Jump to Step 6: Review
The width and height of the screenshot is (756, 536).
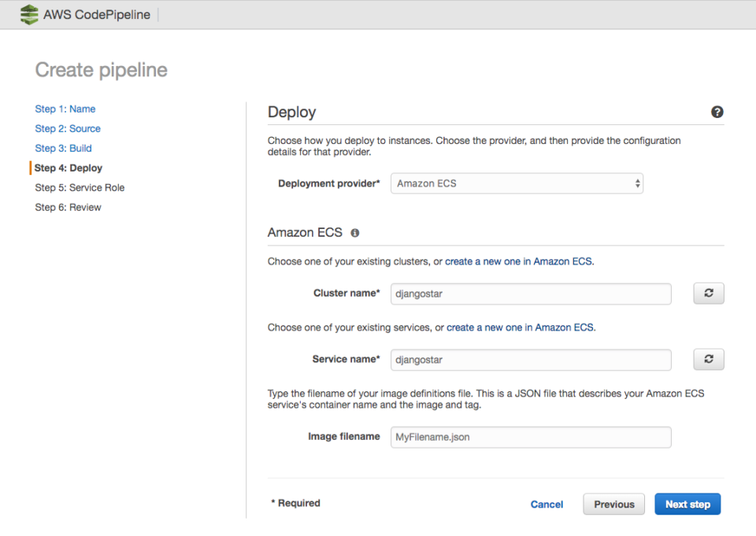click(x=69, y=207)
